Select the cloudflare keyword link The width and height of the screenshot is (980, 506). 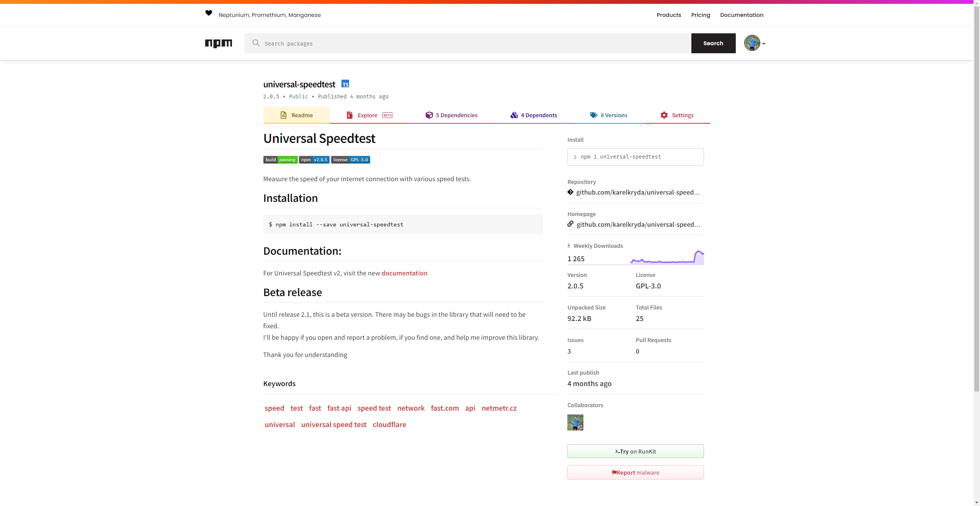click(x=389, y=424)
